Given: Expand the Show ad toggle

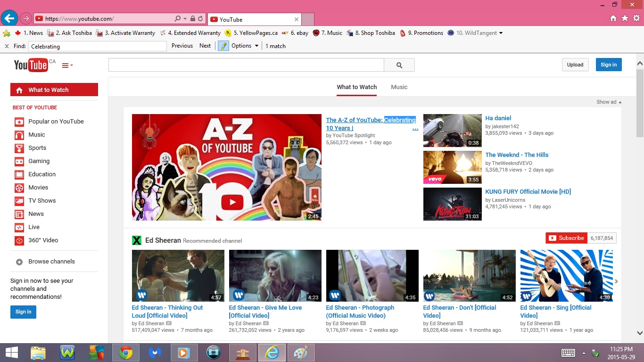Looking at the screenshot, I should tap(609, 102).
